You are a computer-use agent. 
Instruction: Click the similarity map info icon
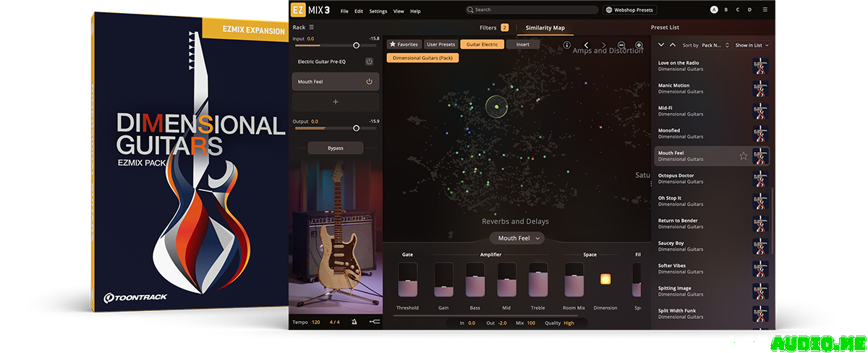(566, 45)
